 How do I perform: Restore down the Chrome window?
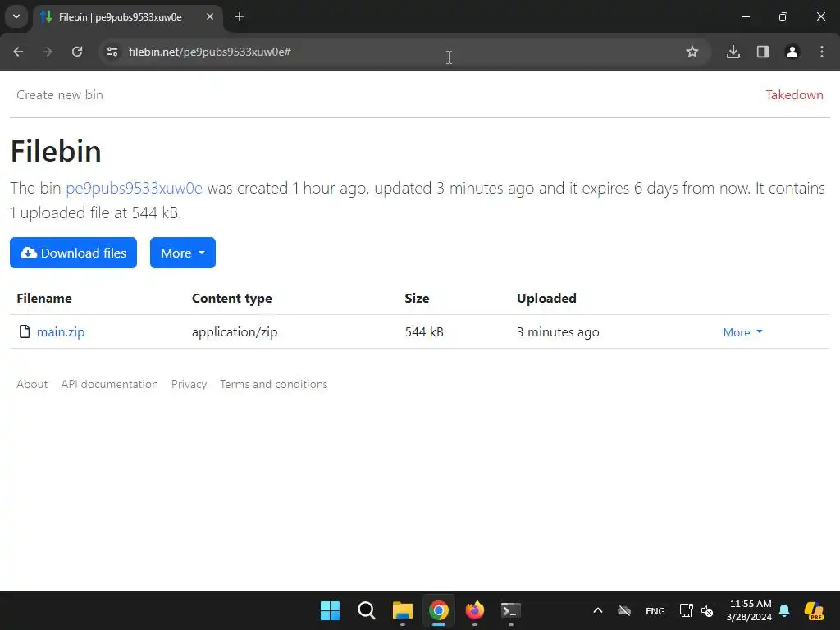click(x=783, y=16)
